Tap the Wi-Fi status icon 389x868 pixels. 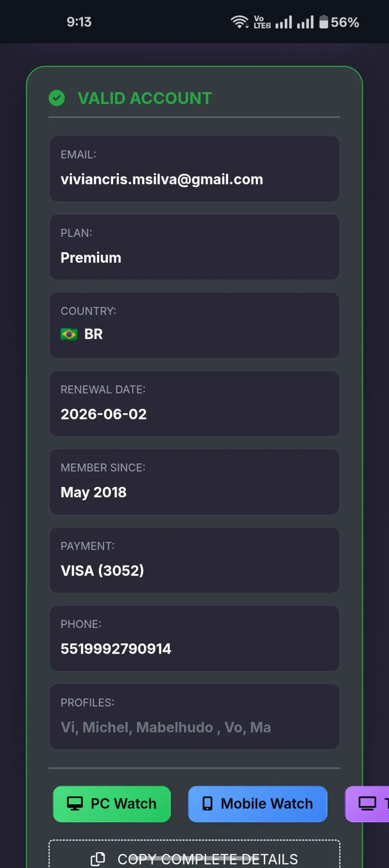tap(239, 22)
